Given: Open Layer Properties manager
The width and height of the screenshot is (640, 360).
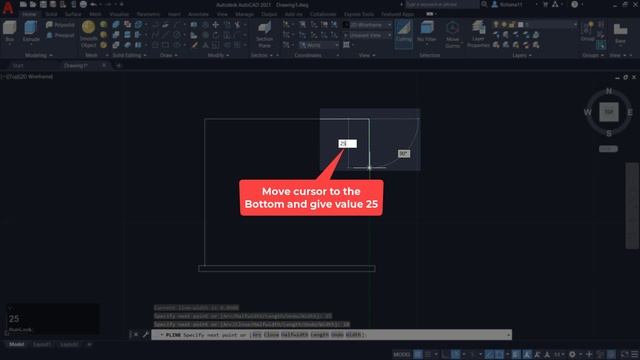Looking at the screenshot, I should 478,34.
